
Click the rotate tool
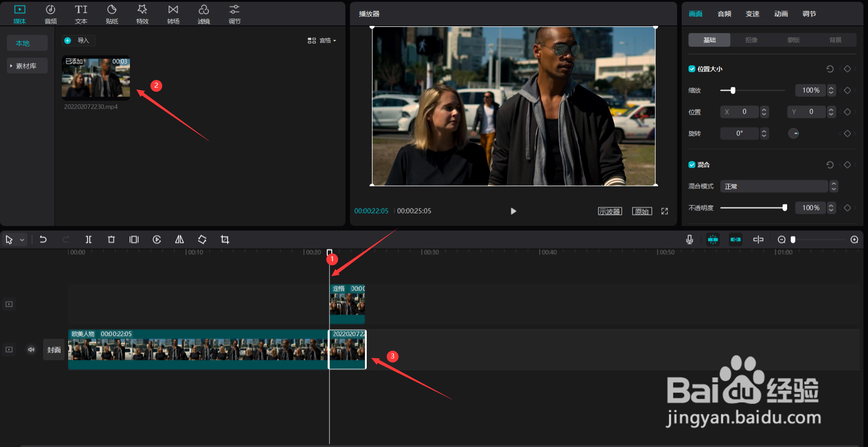202,239
